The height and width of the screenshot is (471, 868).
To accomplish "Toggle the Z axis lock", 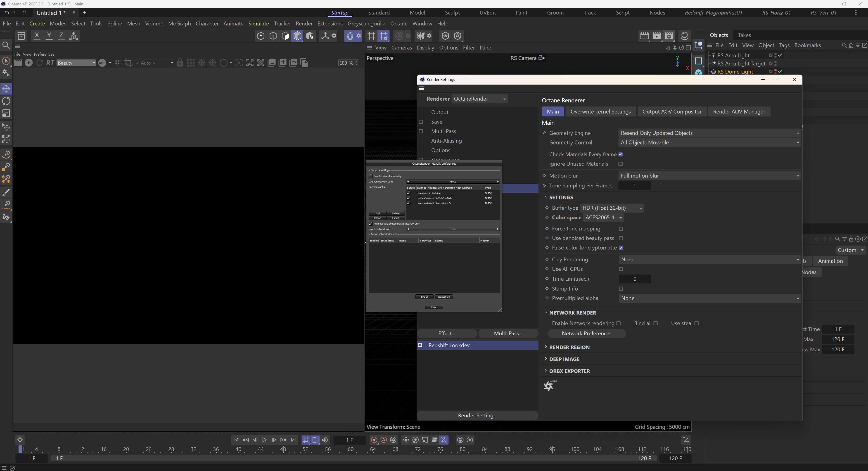I will tap(61, 36).
